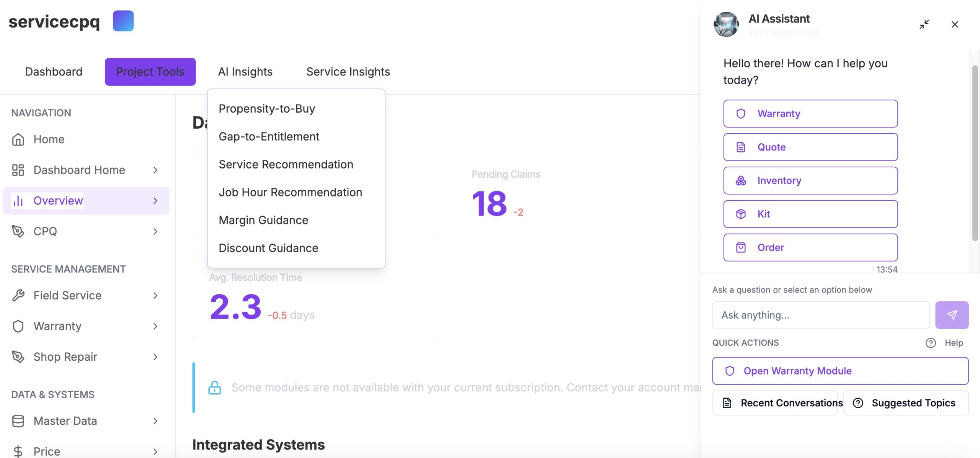Expand the Price chevron
This screenshot has height=458, width=980.
[x=155, y=451]
